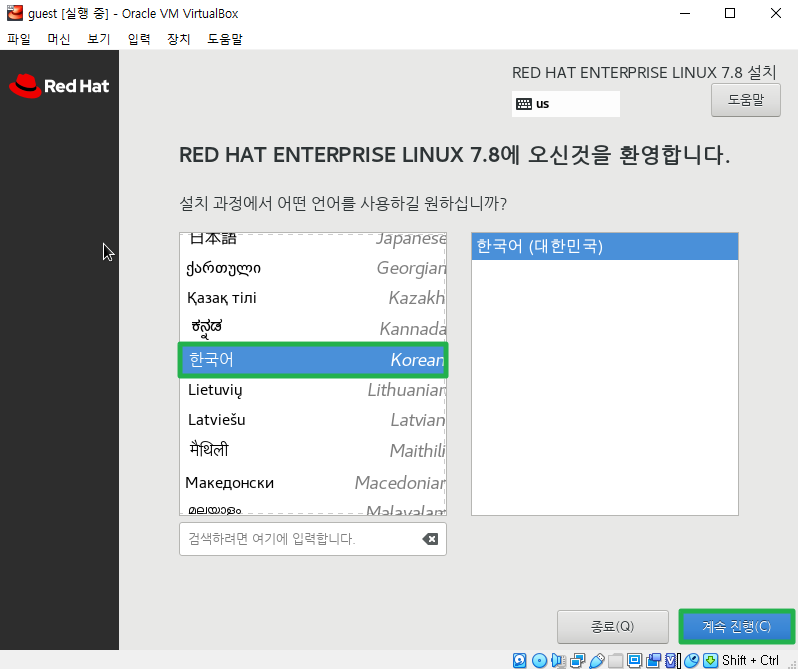The height and width of the screenshot is (669, 798).
Task: Open the 파일 menu
Action: [x=19, y=39]
